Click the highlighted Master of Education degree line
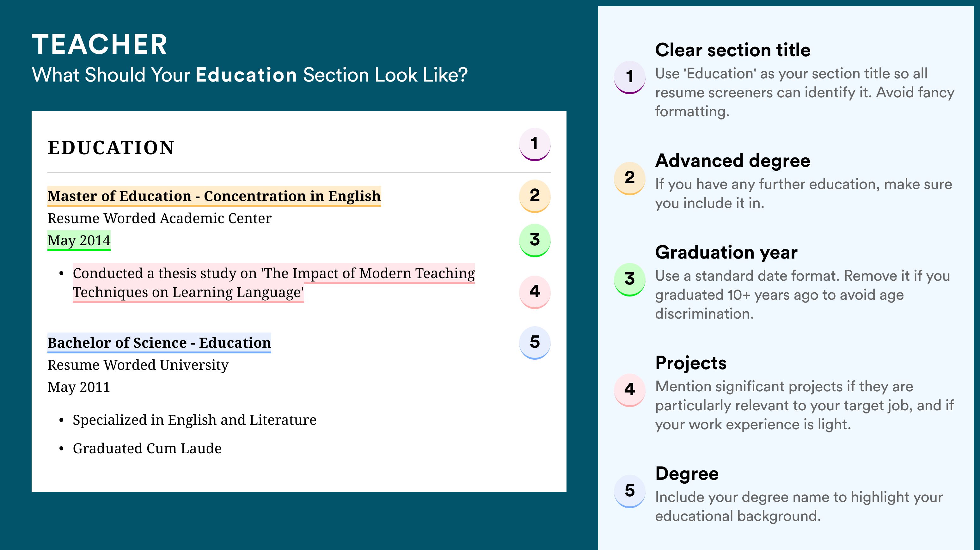 (x=214, y=196)
